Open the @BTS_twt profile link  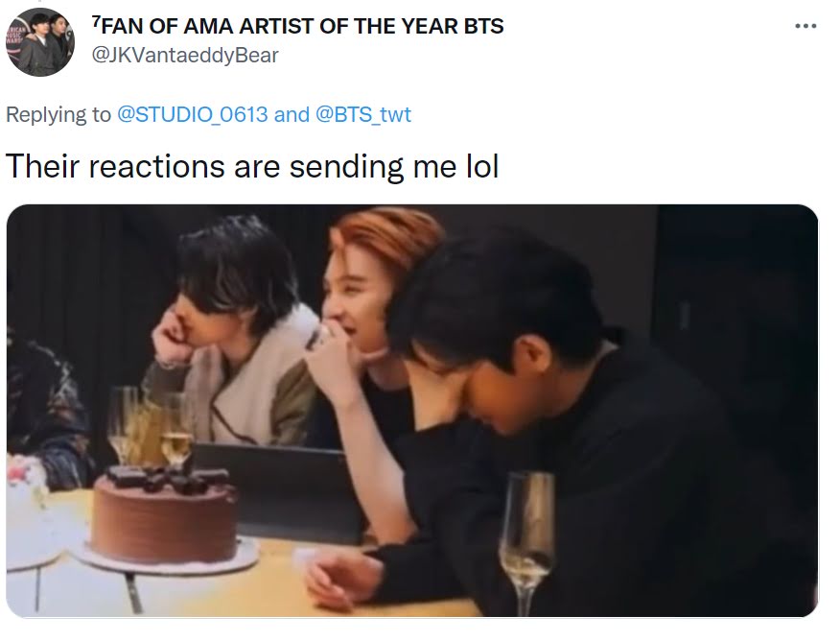pyautogui.click(x=363, y=115)
